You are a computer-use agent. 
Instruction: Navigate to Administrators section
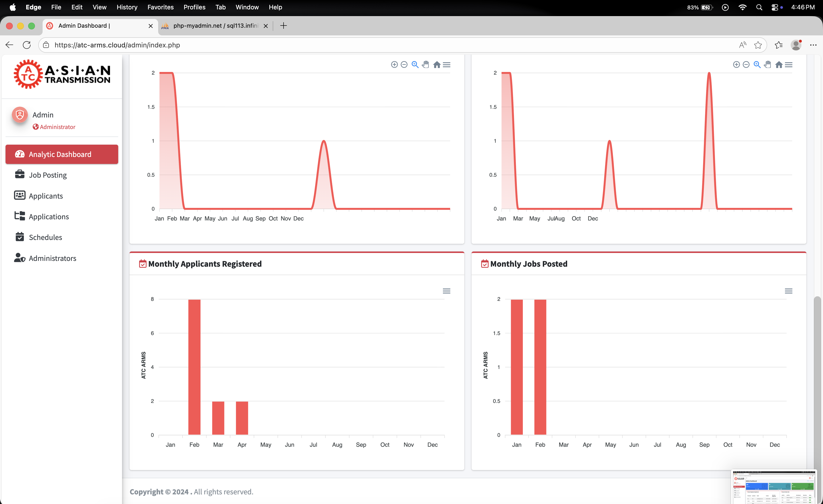pos(52,258)
